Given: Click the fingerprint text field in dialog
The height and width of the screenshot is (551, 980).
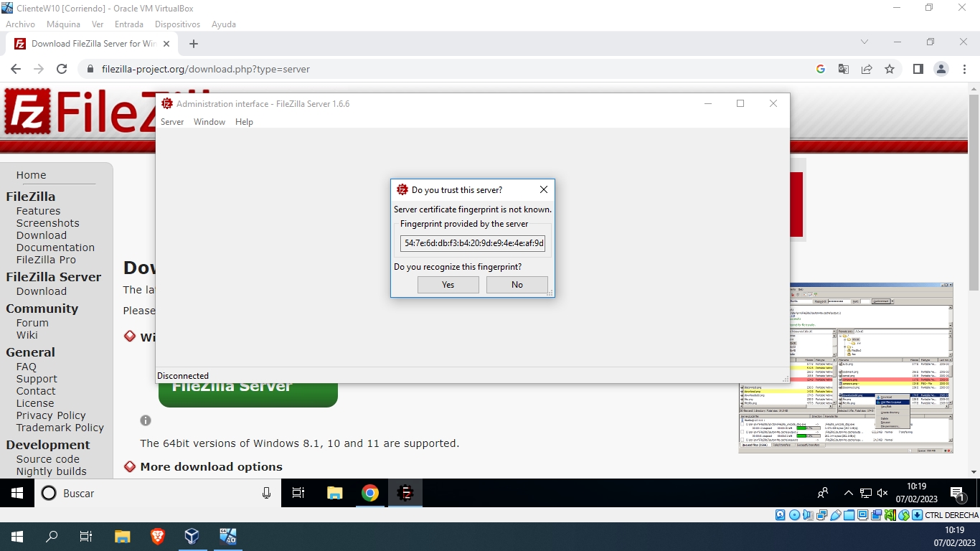Looking at the screenshot, I should coord(473,243).
